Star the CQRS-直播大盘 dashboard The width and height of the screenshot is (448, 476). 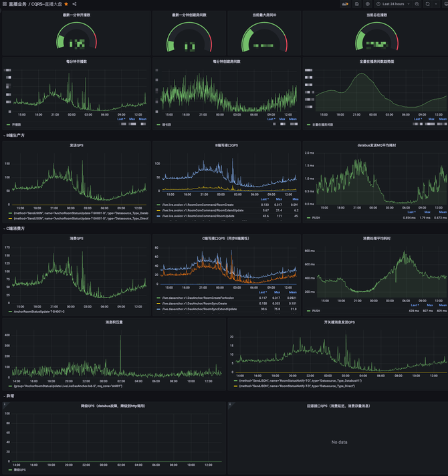[x=66, y=4]
